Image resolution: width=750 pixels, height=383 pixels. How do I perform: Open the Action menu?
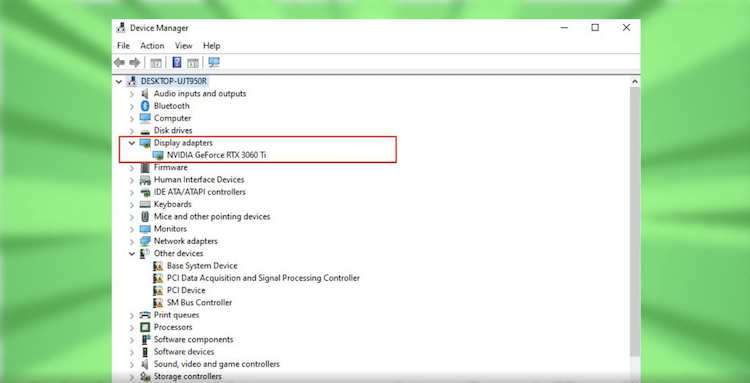tap(152, 46)
